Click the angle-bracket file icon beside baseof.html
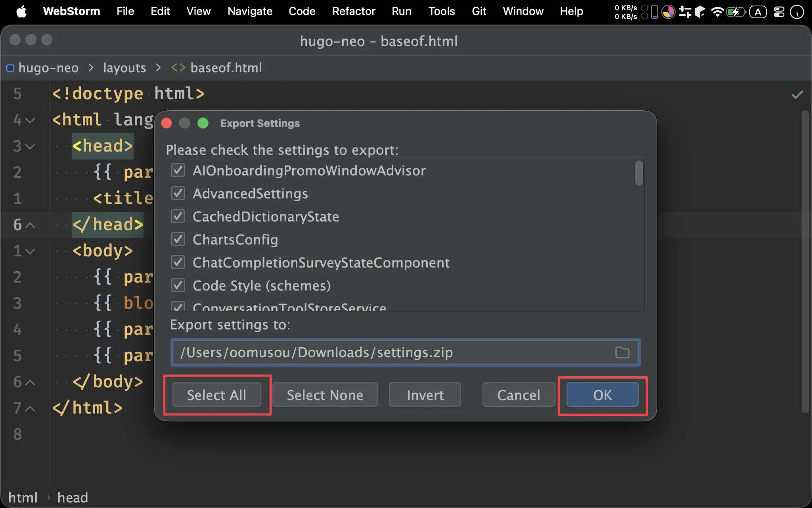 178,68
